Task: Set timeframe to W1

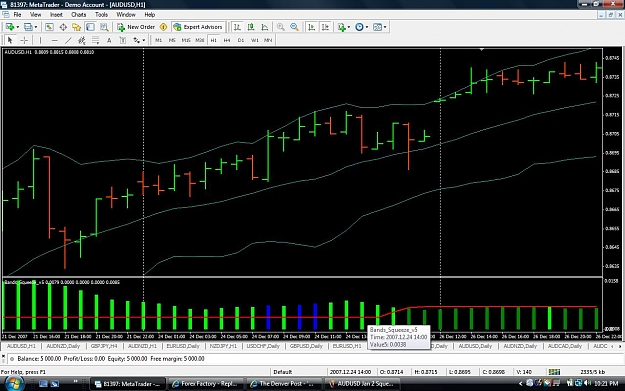Action: [x=254, y=40]
